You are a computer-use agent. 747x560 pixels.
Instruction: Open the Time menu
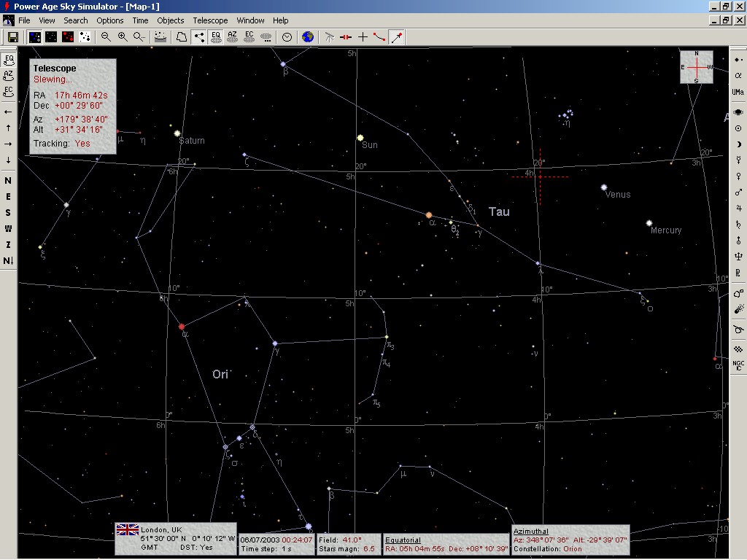[x=140, y=20]
